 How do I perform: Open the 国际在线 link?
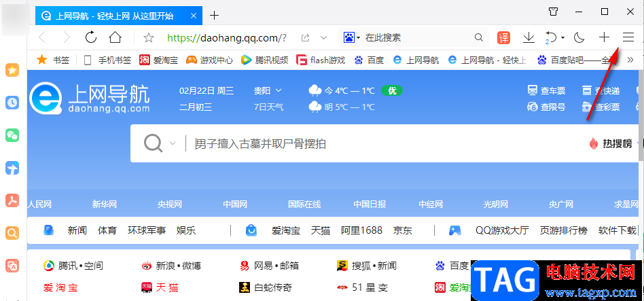click(304, 204)
